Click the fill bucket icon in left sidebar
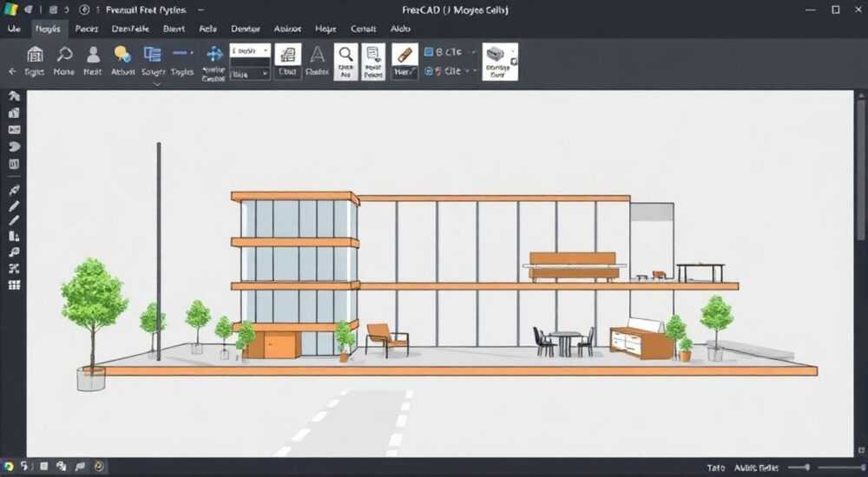The image size is (868, 477). [14, 236]
